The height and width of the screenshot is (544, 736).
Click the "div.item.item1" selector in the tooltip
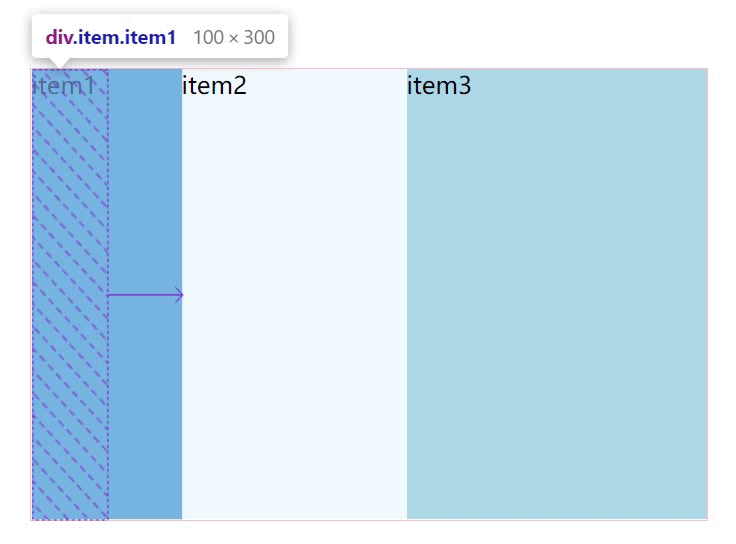110,38
